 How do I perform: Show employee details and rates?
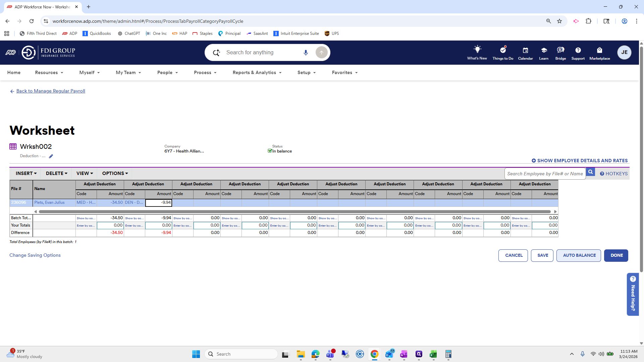(580, 161)
